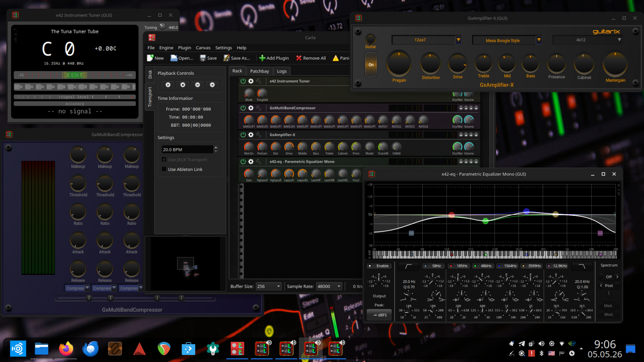Enable Use Ableton Link checkbox

164,169
